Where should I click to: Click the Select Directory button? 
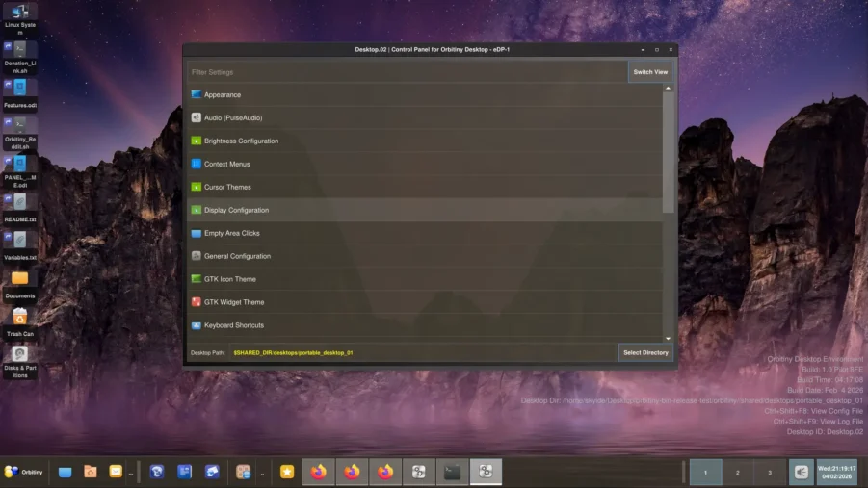click(644, 352)
